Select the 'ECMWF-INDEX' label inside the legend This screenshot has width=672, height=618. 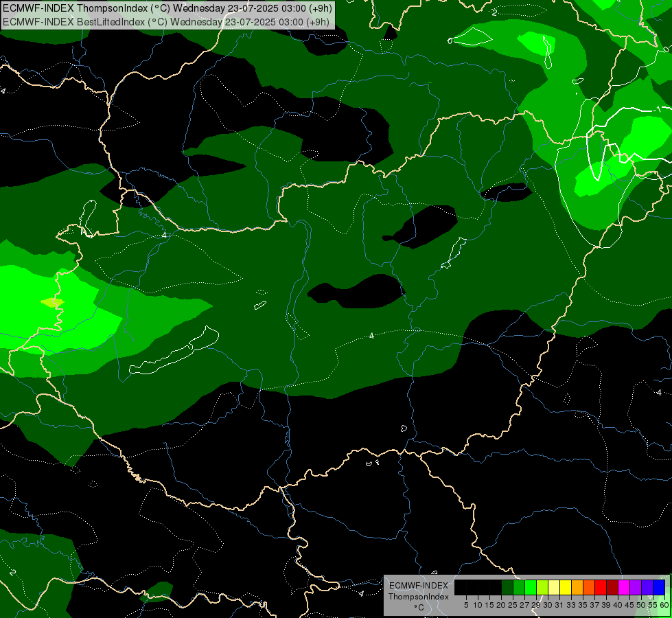419,586
